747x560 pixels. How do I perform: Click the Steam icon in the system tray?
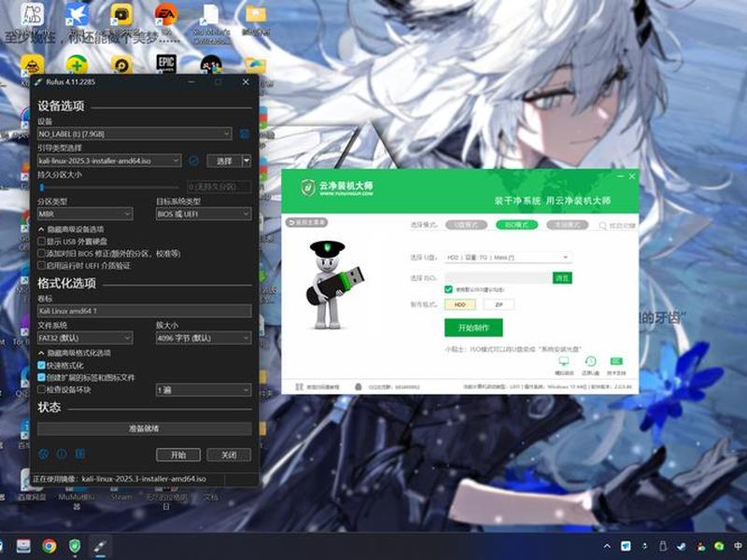point(682,546)
